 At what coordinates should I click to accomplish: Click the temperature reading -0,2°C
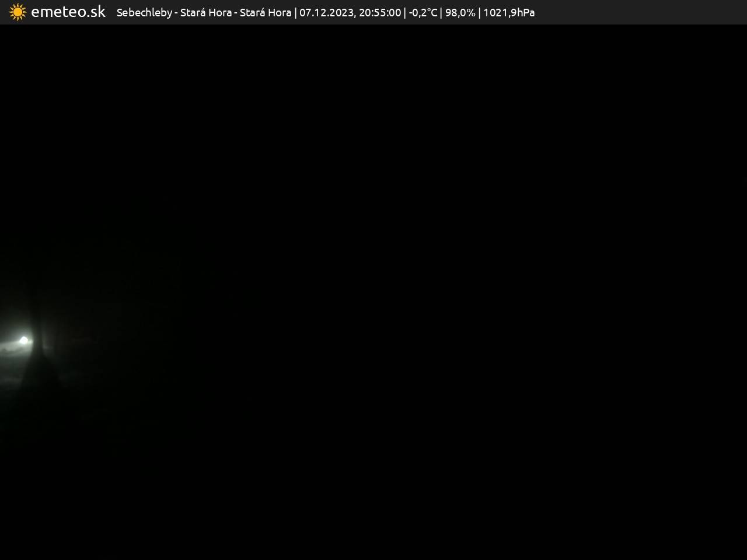[423, 13]
